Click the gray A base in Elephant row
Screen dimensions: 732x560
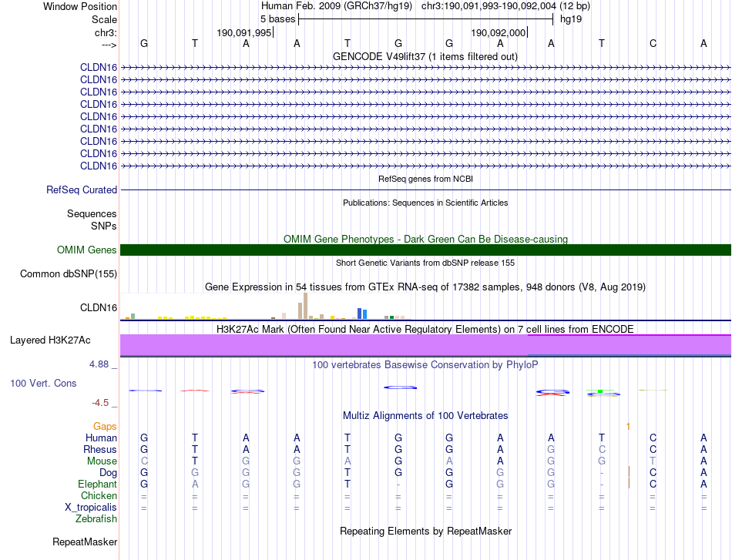pyautogui.click(x=195, y=485)
